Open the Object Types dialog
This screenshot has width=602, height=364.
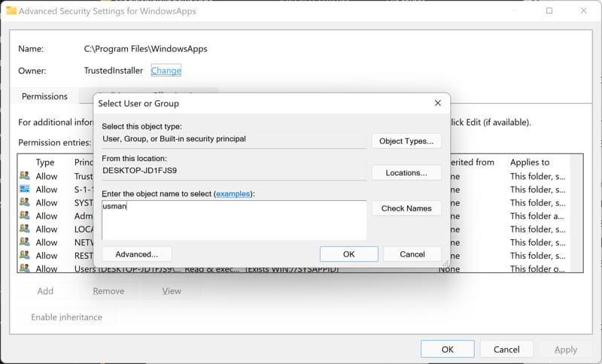406,141
